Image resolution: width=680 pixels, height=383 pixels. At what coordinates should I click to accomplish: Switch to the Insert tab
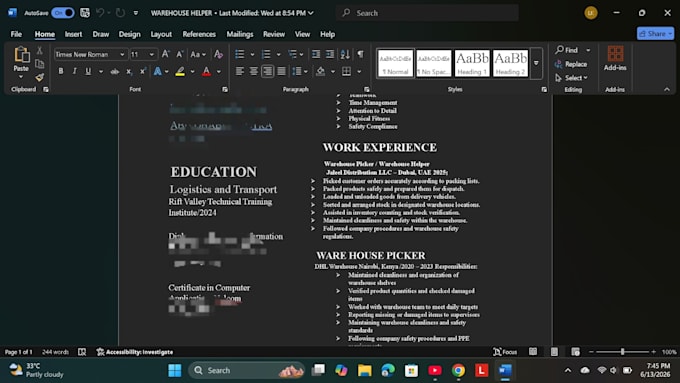click(73, 34)
